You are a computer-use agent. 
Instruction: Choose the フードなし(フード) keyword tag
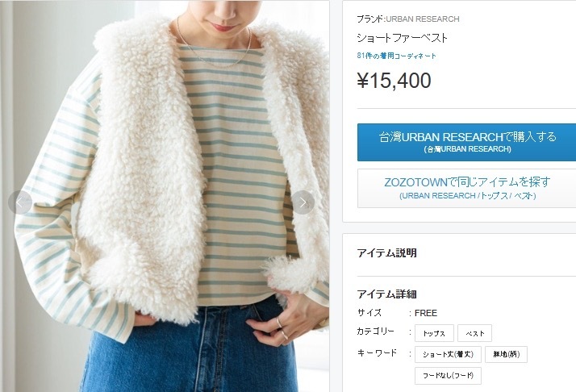point(448,376)
